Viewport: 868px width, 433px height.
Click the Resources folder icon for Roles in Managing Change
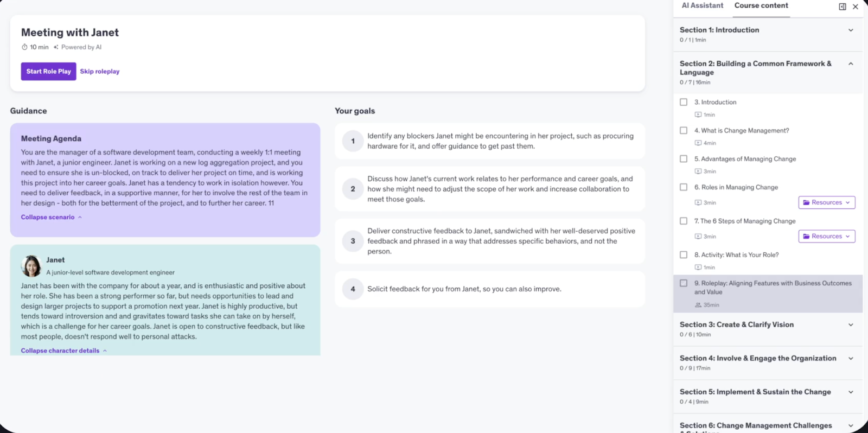pyautogui.click(x=807, y=202)
